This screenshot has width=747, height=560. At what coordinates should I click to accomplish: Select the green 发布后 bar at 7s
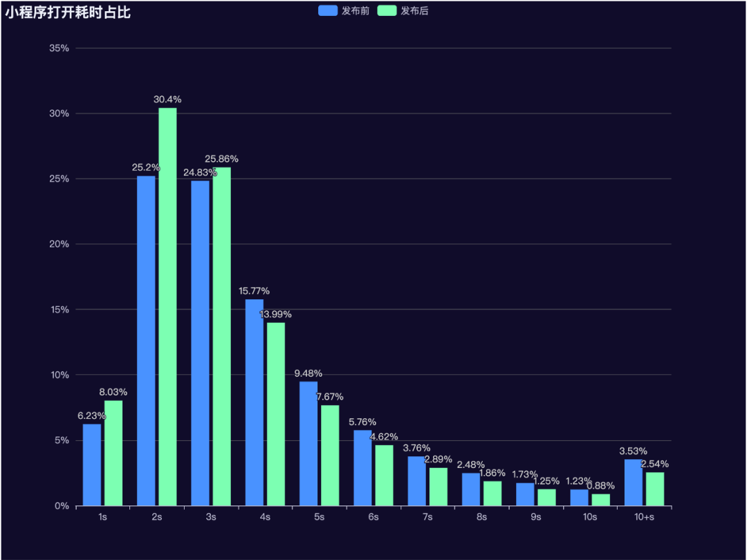pos(439,487)
